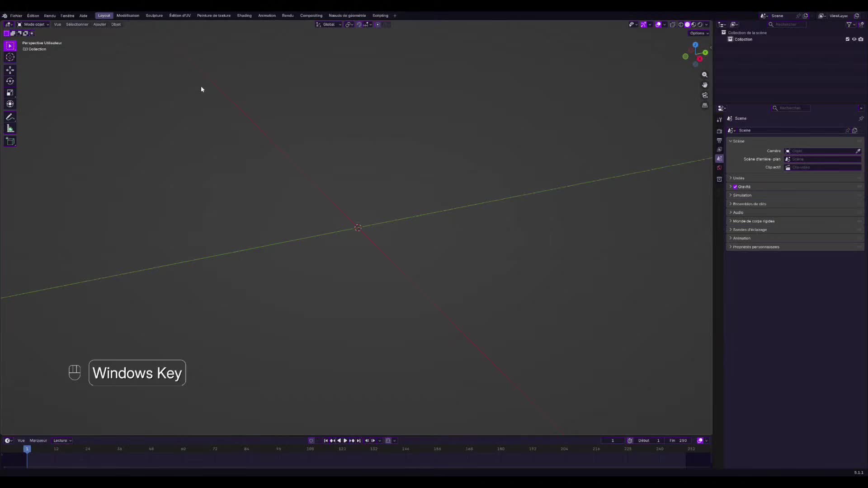The width and height of the screenshot is (868, 488).
Task: Toggle Gravité checkbox
Action: pyautogui.click(x=735, y=187)
